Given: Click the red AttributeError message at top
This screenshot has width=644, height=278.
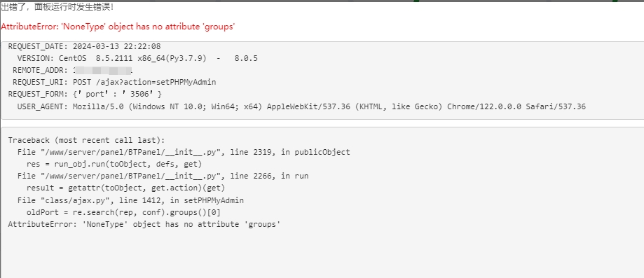Looking at the screenshot, I should pos(118,27).
